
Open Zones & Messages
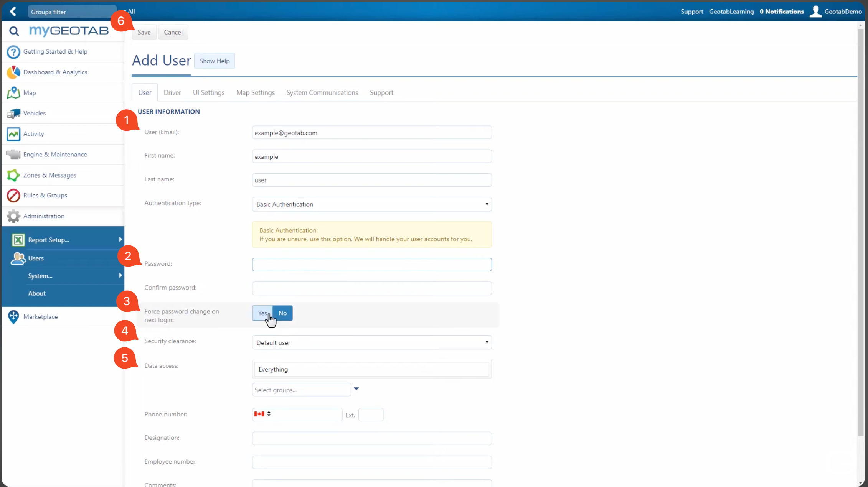(13, 175)
